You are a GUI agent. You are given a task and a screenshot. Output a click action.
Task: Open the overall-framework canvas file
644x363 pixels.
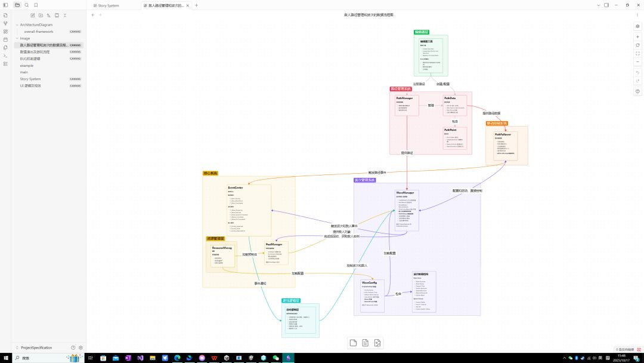[48, 32]
